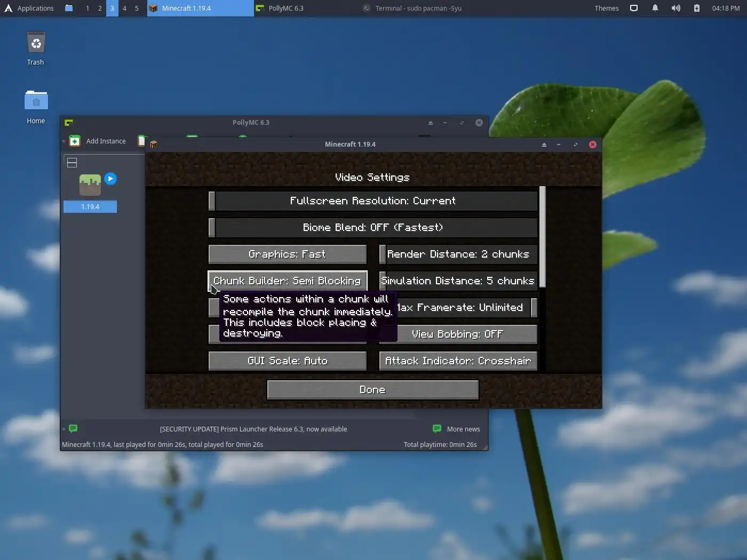
Task: Click the PollyMC logo icon in title bar
Action: coord(69,123)
